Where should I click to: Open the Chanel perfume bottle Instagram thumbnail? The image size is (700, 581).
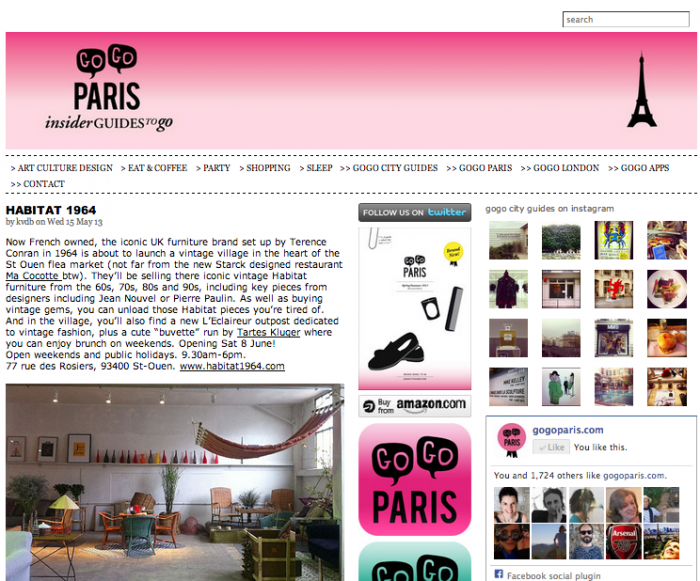click(508, 338)
